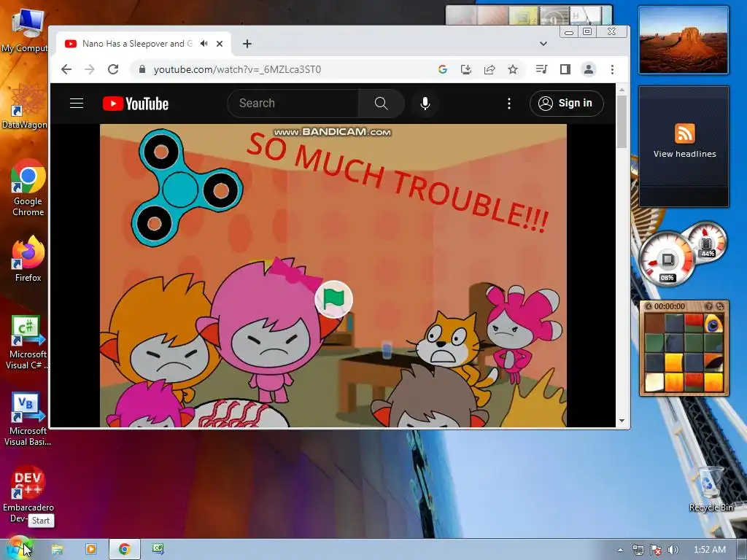
Task: Open Embarcadero Dev-C++ shortcut
Action: [x=28, y=494]
